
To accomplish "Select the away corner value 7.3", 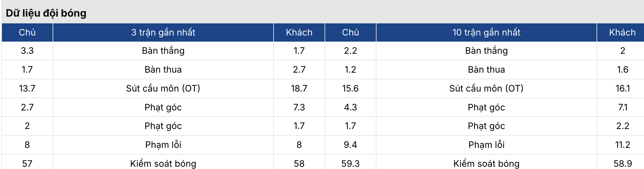I will pos(299,107).
